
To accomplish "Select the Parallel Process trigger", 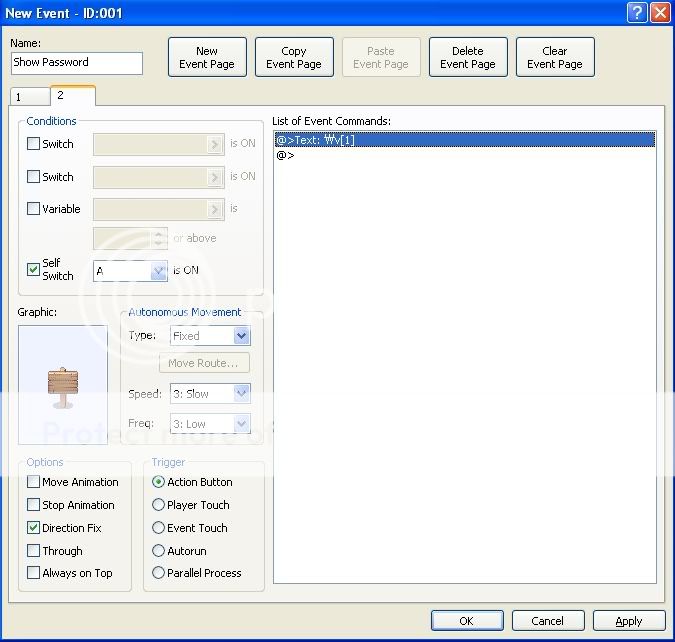I will point(158,573).
